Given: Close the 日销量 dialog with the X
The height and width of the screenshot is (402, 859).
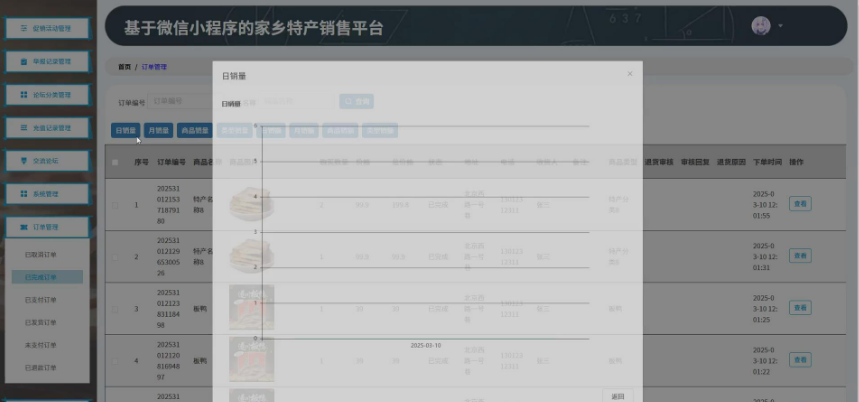Looking at the screenshot, I should (629, 73).
